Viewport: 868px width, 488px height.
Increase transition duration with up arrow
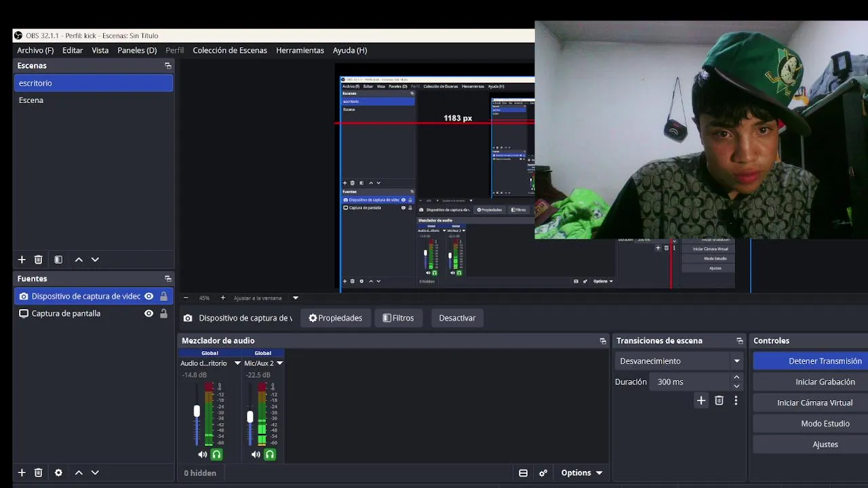(736, 378)
